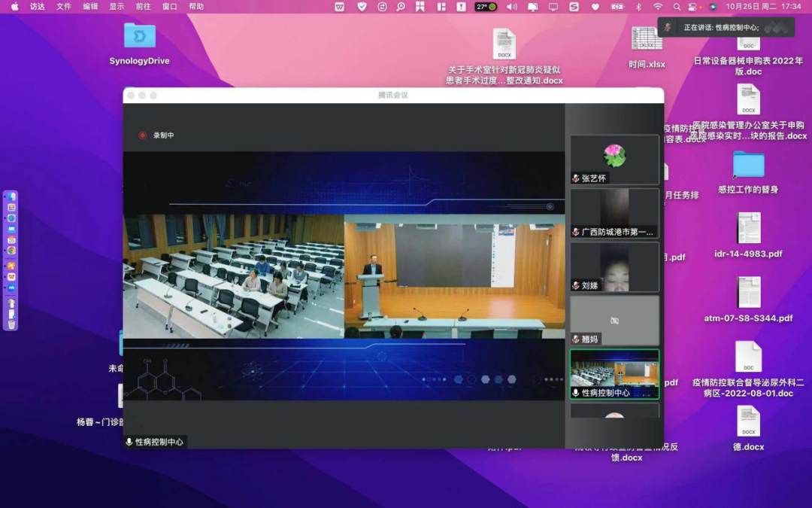Viewport: 812px width, 508px height.
Task: Click the Bluetooth icon in the menu bar
Action: pos(639,7)
